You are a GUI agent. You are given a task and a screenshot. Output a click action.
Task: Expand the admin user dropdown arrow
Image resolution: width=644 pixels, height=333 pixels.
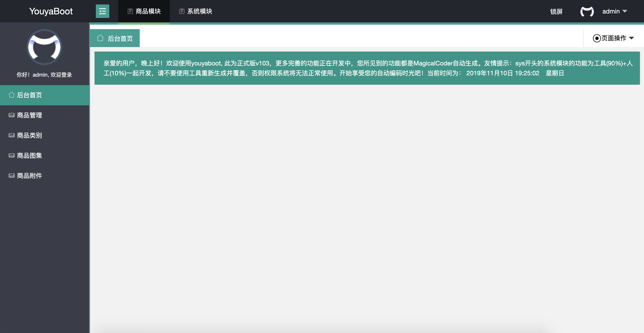click(625, 11)
